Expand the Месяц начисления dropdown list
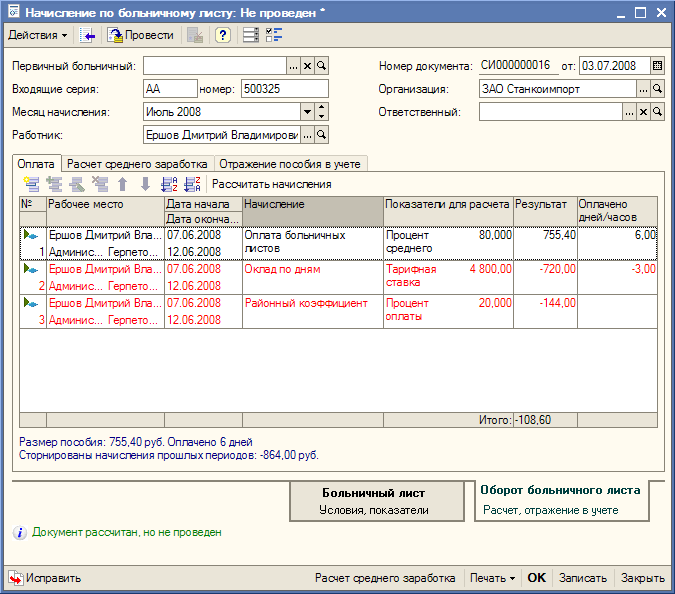Image resolution: width=675 pixels, height=594 pixels. 307,112
